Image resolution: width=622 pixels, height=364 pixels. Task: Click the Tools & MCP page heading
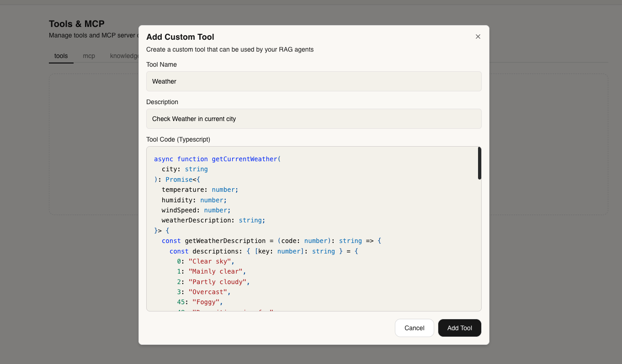[x=77, y=24]
